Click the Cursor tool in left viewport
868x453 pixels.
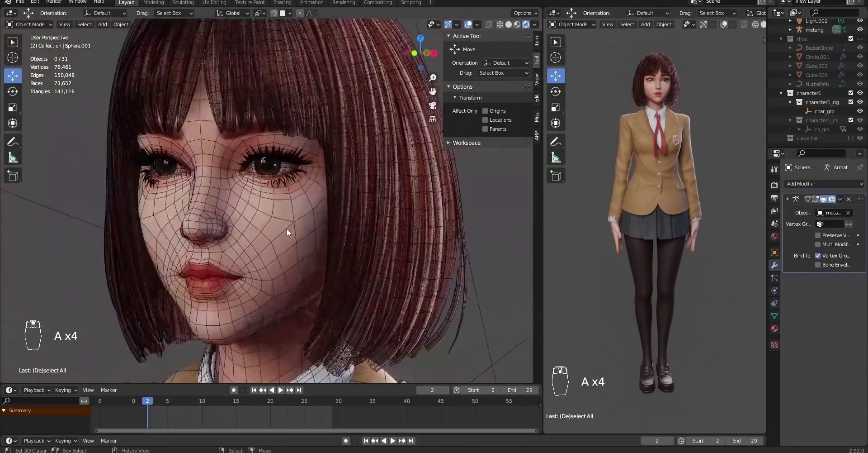point(13,57)
